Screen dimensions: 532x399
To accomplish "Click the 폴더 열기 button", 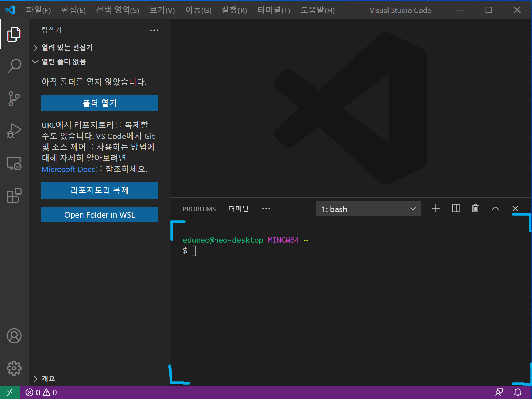I will coord(99,103).
